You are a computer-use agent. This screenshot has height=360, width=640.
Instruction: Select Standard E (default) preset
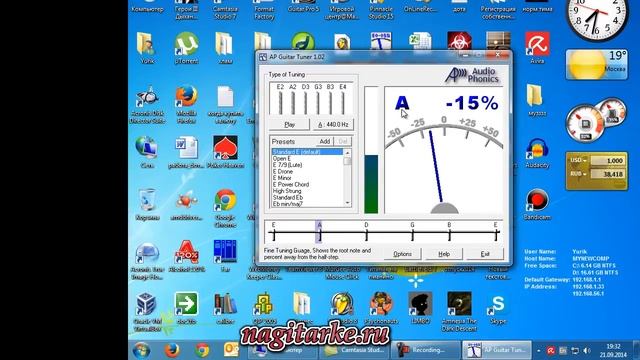pyautogui.click(x=307, y=152)
